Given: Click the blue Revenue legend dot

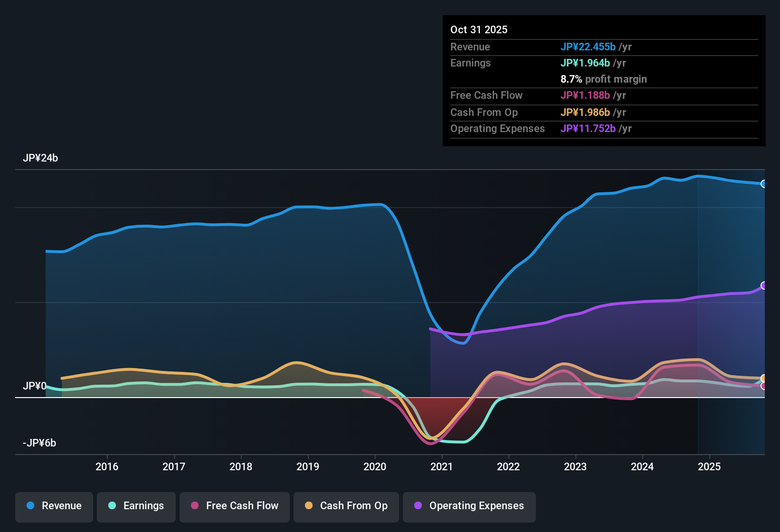Looking at the screenshot, I should 30,506.
